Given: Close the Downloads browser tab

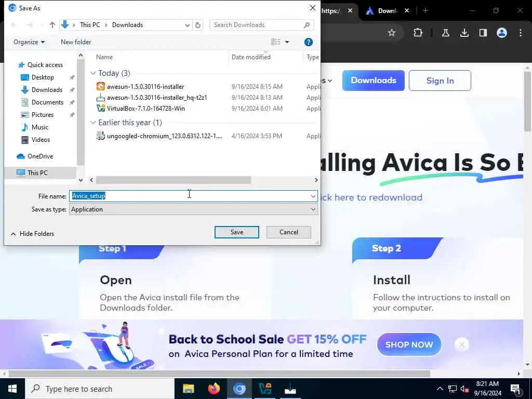Looking at the screenshot, I should [407, 10].
